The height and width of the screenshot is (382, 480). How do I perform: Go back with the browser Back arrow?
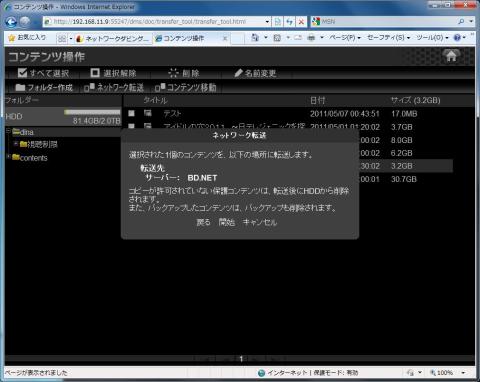[x=11, y=22]
